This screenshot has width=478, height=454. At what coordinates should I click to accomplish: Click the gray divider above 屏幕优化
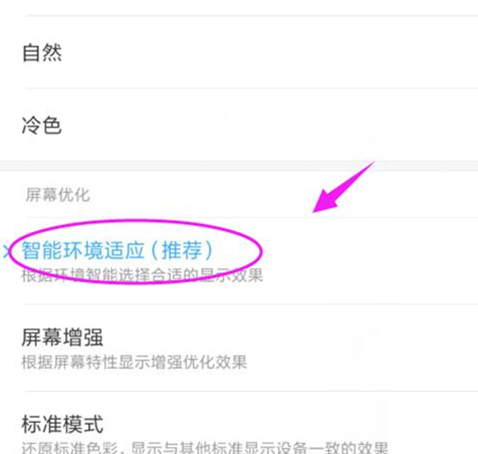(239, 166)
